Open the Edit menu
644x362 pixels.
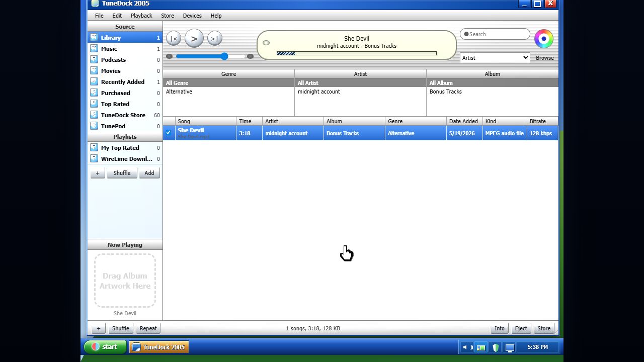[117, 16]
